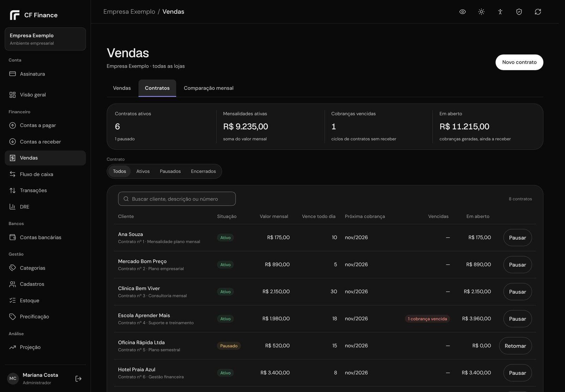Open Contas a pagar arrow-up icon
The width and height of the screenshot is (565, 392).
(x=12, y=125)
